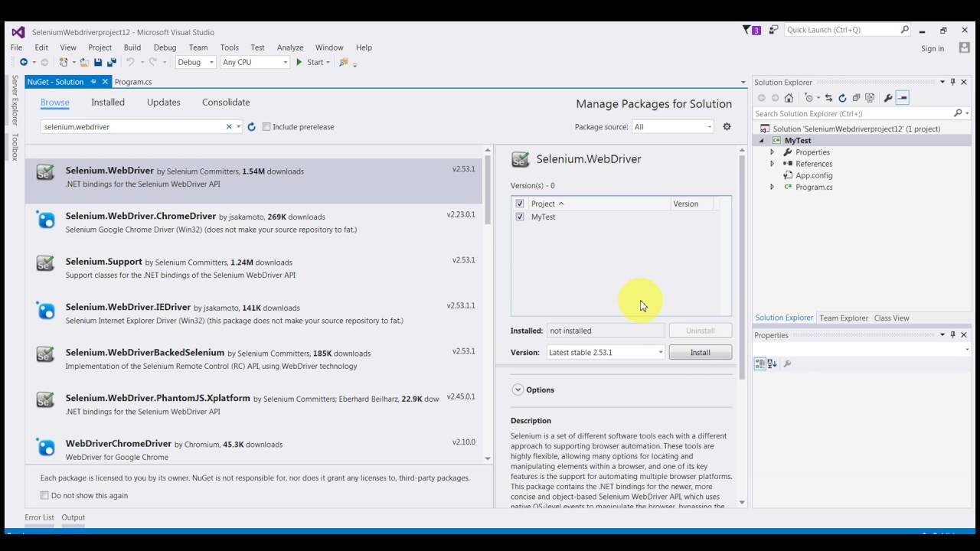The width and height of the screenshot is (980, 551).
Task: Open the Build menu
Action: tap(132, 47)
